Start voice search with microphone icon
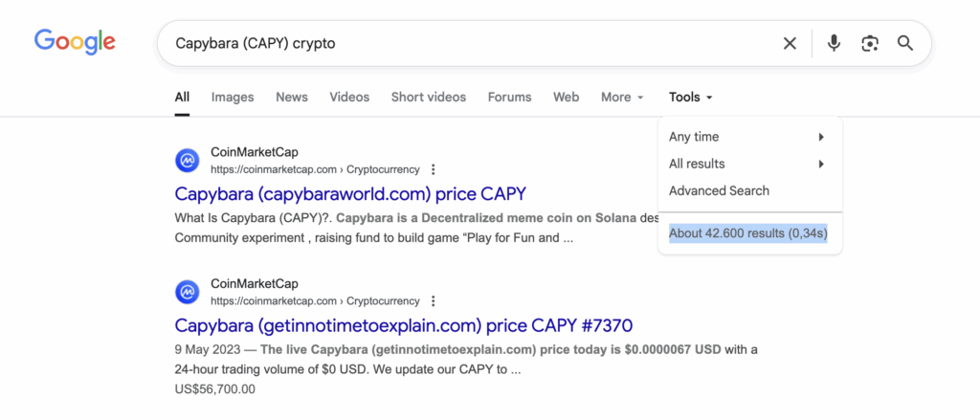The width and height of the screenshot is (980, 420). [x=834, y=43]
